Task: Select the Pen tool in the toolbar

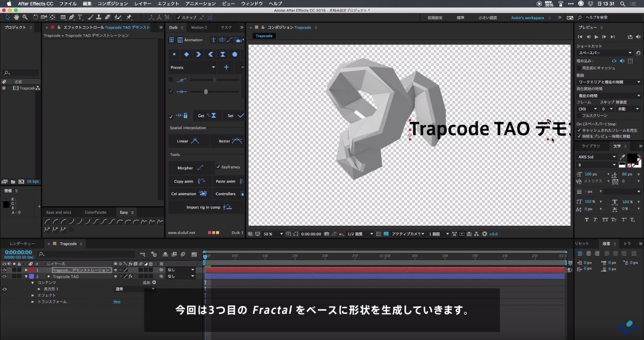Action: tap(71, 17)
